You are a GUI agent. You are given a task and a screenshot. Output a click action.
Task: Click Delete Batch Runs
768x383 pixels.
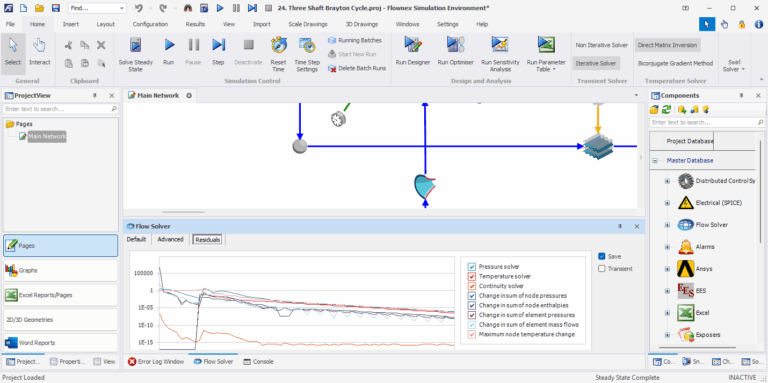(357, 68)
